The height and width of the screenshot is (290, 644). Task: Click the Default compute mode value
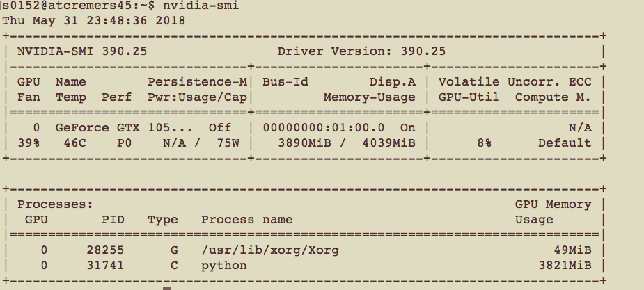[x=564, y=143]
